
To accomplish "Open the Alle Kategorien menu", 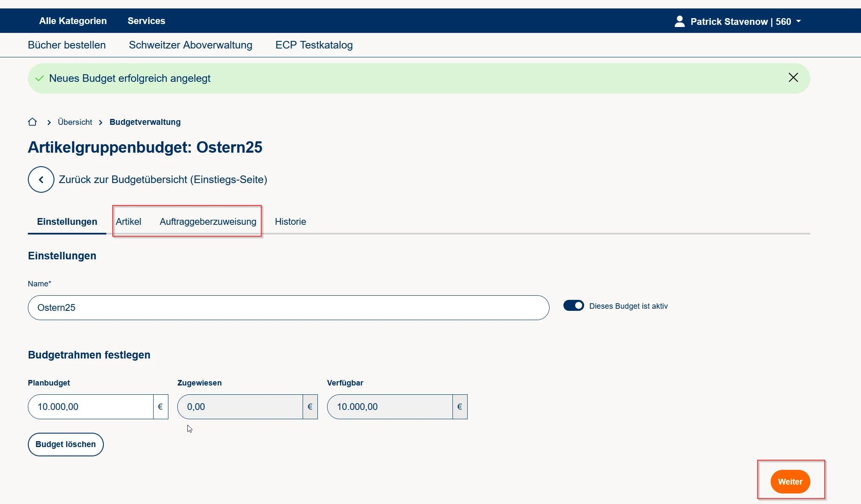I will (73, 21).
